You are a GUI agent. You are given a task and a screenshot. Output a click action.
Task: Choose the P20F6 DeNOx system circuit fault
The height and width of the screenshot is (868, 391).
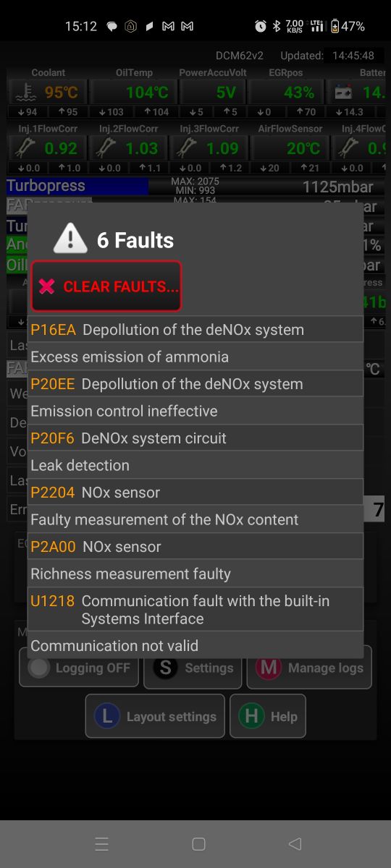pos(195,438)
